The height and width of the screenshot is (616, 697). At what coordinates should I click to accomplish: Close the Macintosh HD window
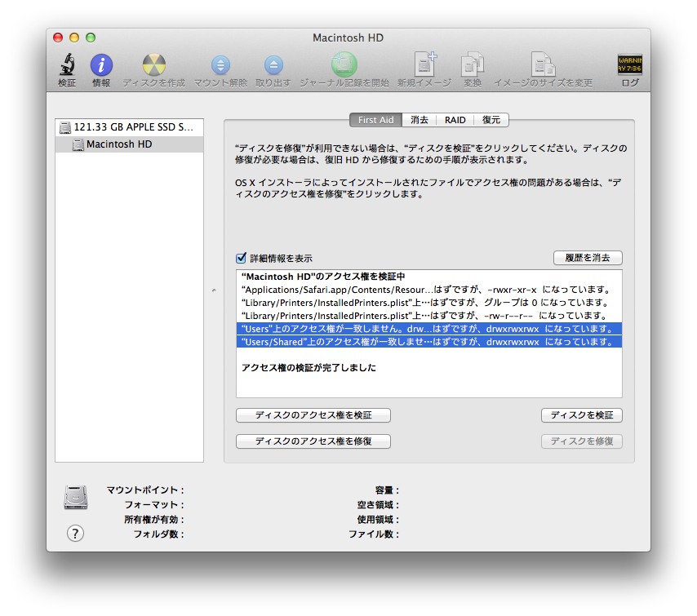pyautogui.click(x=58, y=38)
